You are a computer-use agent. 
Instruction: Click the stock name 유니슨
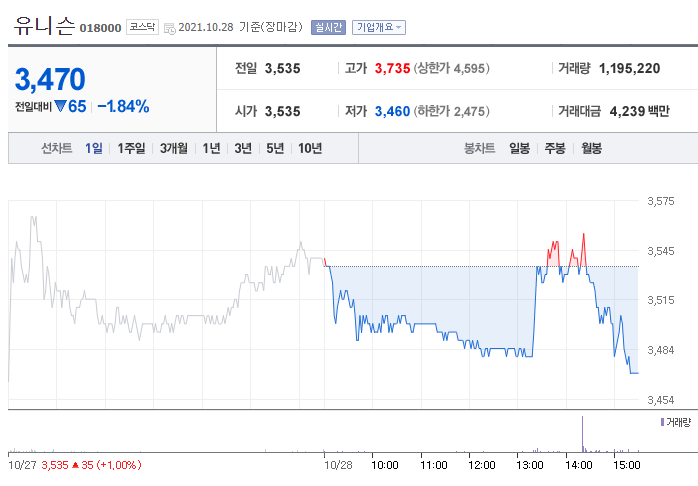44,26
